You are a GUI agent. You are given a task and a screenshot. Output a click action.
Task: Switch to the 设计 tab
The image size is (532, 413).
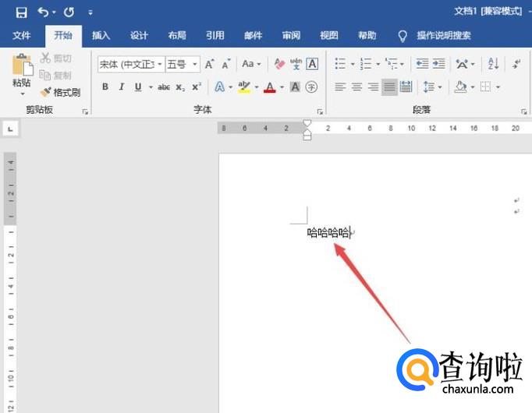coord(139,35)
